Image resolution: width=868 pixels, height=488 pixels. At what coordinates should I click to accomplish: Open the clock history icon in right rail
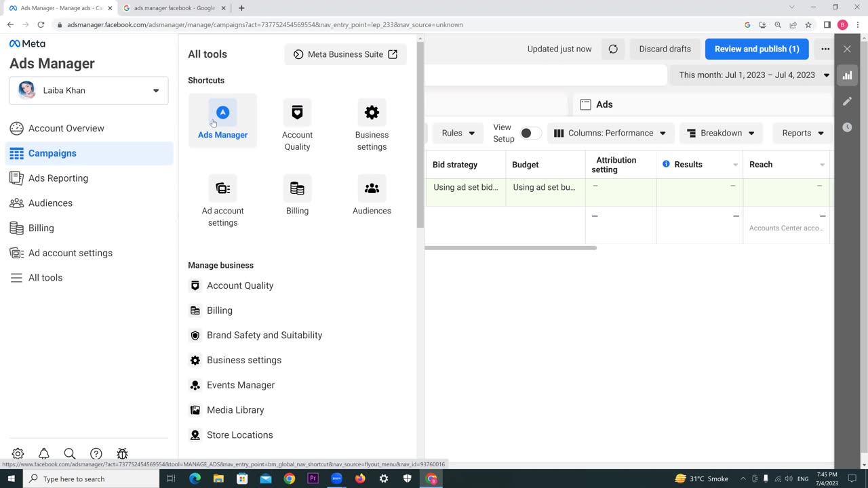click(847, 127)
